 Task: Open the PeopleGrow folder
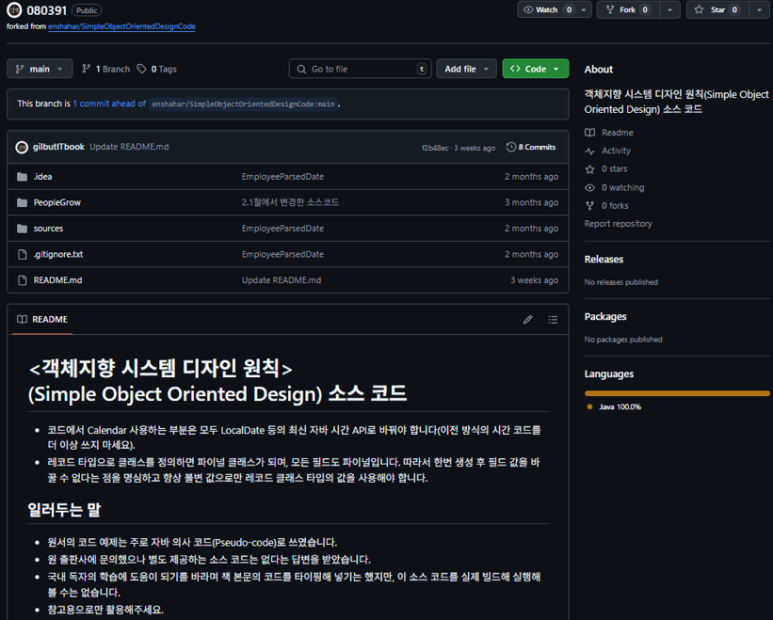(x=57, y=203)
